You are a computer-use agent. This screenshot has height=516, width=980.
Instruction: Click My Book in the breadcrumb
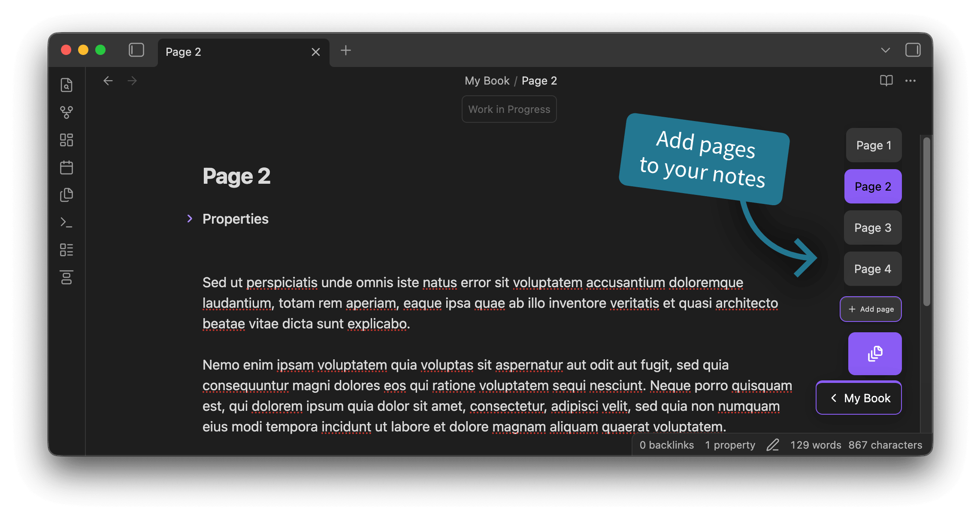[x=487, y=81]
